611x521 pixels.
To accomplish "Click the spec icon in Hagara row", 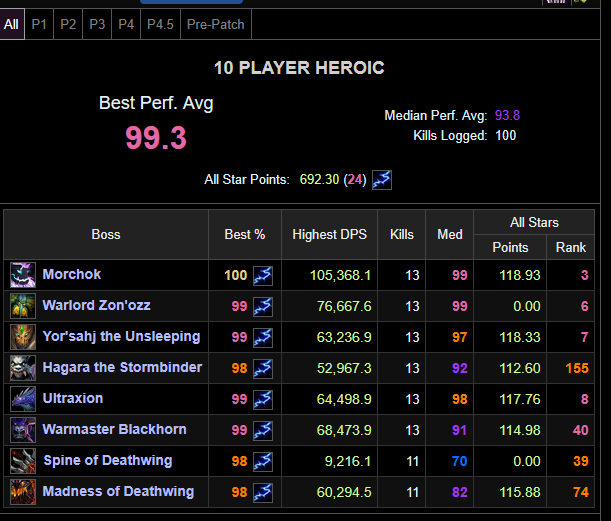I will pos(263,368).
